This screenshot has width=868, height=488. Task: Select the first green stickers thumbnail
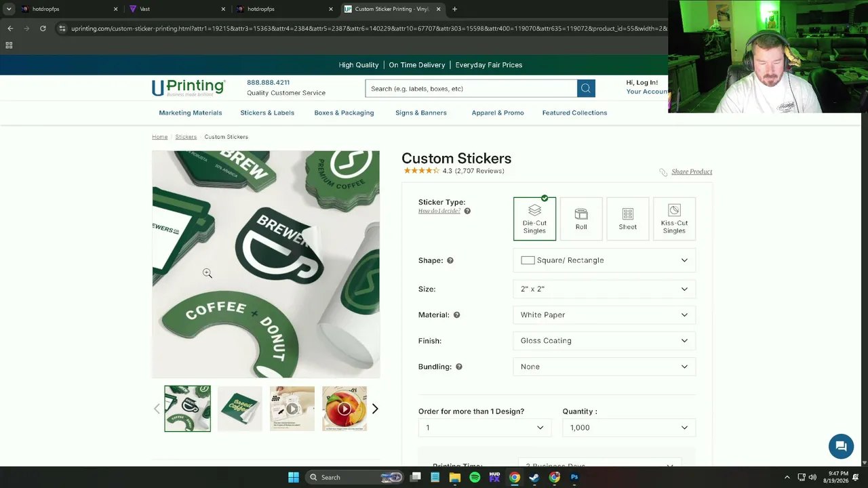[x=188, y=409]
